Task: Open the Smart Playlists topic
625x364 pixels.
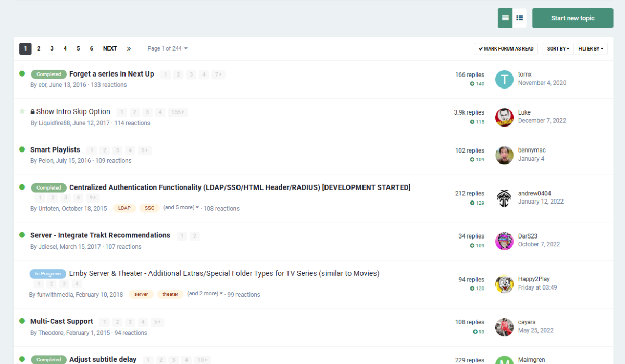Action: (x=55, y=149)
